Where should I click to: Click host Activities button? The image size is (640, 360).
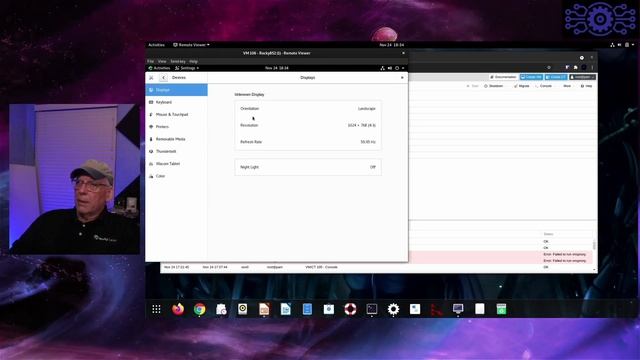[156, 45]
